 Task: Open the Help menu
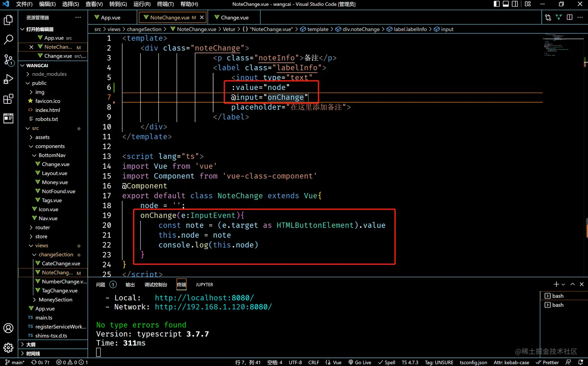[x=189, y=4]
